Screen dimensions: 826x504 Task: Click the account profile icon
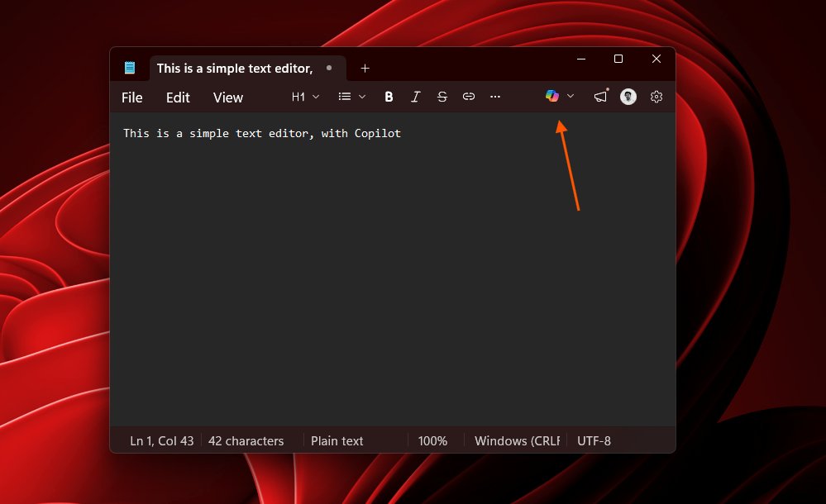[x=628, y=96]
